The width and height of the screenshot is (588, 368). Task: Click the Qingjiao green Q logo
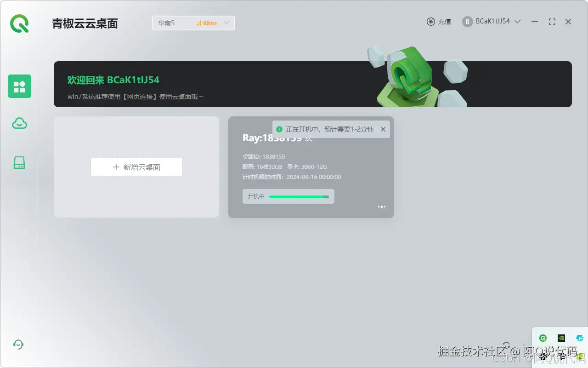click(20, 23)
